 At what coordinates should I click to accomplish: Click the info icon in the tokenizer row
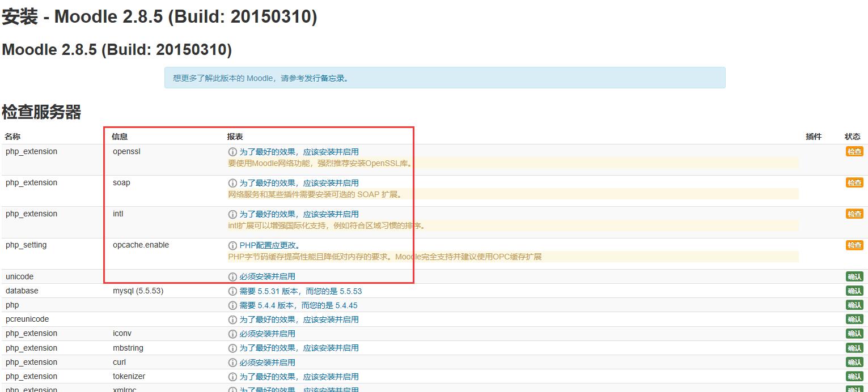[x=232, y=377]
